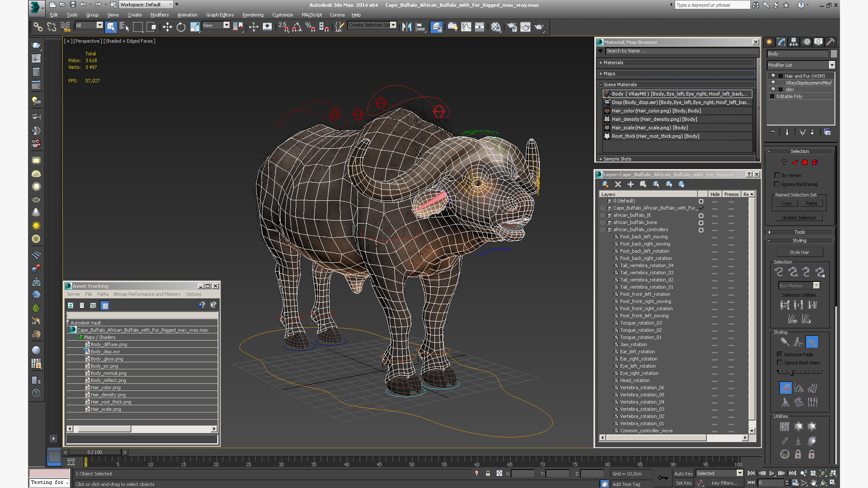
Task: Open MAXScript menu
Action: (312, 15)
